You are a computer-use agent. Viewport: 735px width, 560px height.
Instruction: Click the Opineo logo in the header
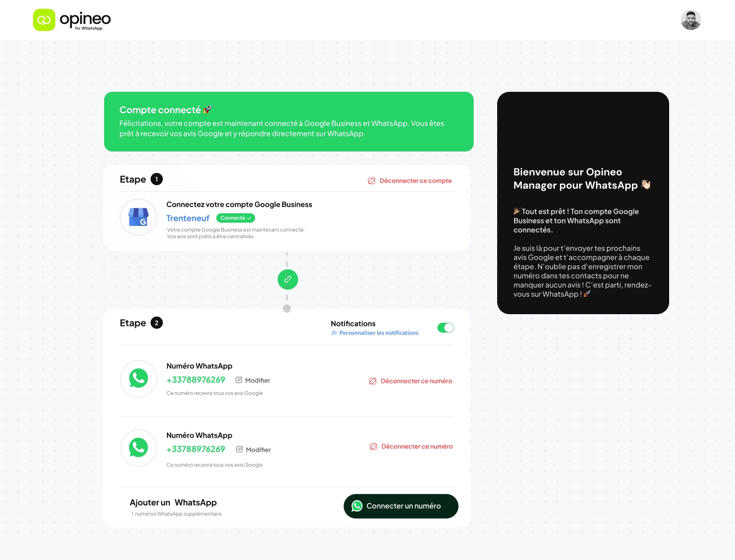pos(71,20)
